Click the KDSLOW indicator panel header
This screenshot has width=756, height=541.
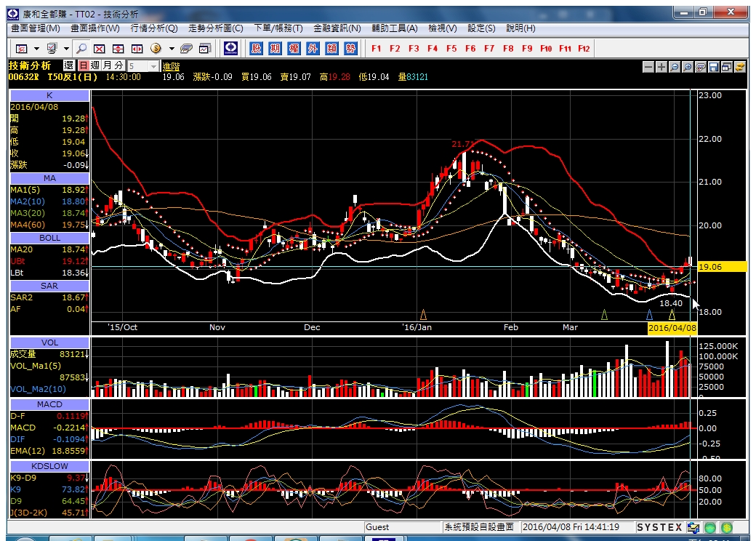point(49,466)
